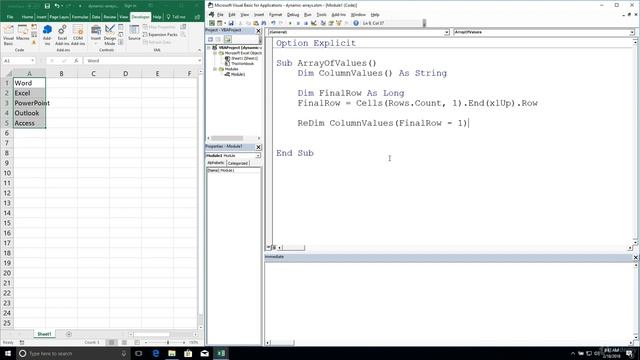Close the Immediate window pane
Image resolution: width=640 pixels, height=360 pixels.
click(x=635, y=257)
